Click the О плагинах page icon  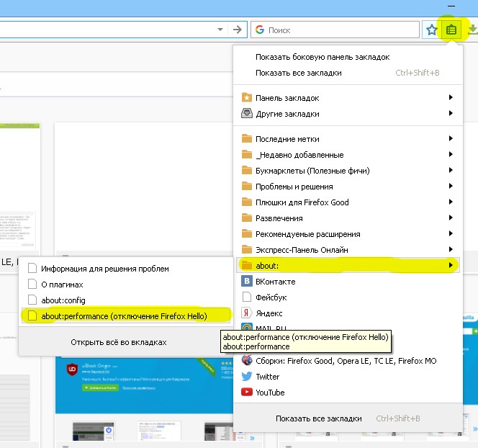32,284
